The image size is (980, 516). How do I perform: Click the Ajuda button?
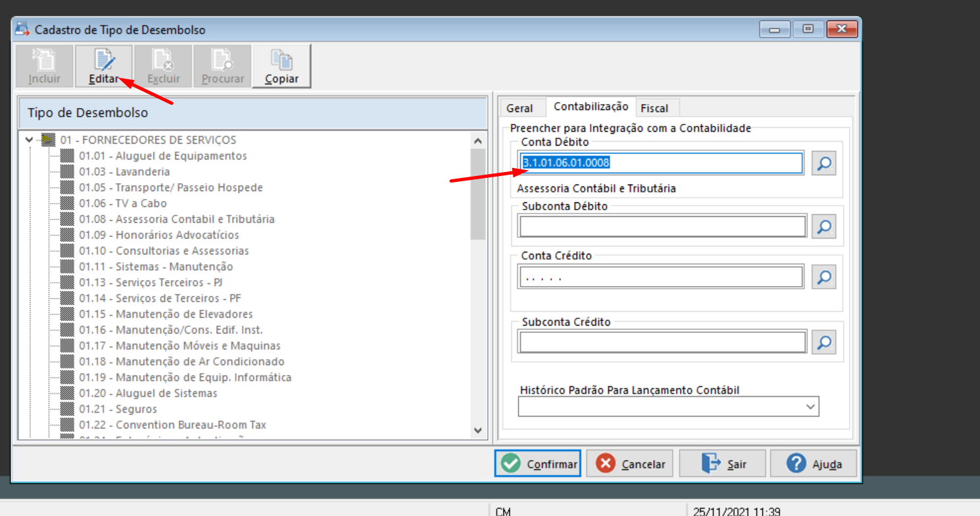(x=814, y=463)
